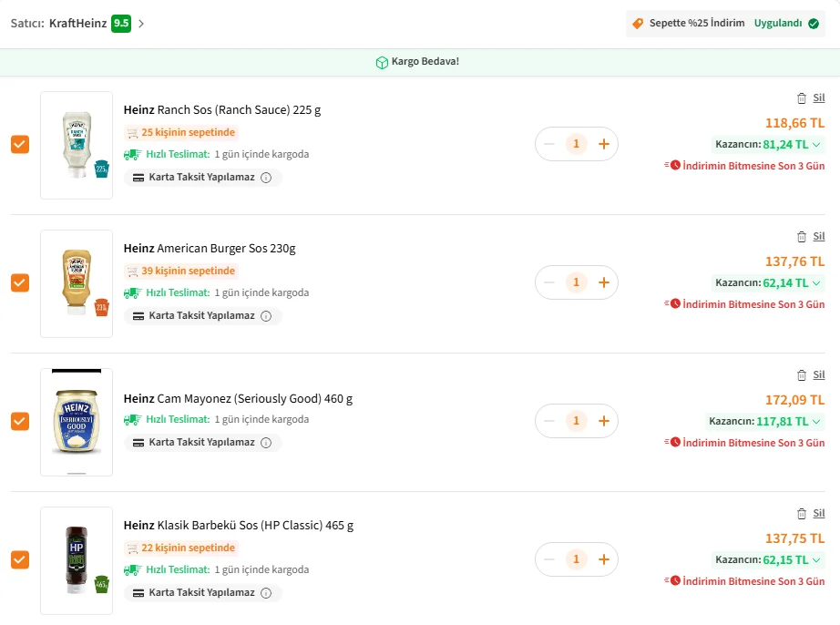Click the green applied checkmark icon
The width and height of the screenshot is (840, 625).
(x=814, y=24)
